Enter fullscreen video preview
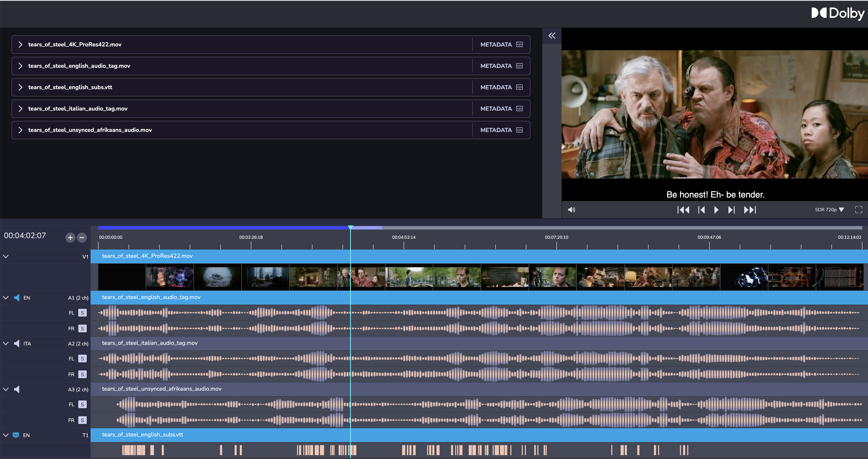 (x=859, y=210)
